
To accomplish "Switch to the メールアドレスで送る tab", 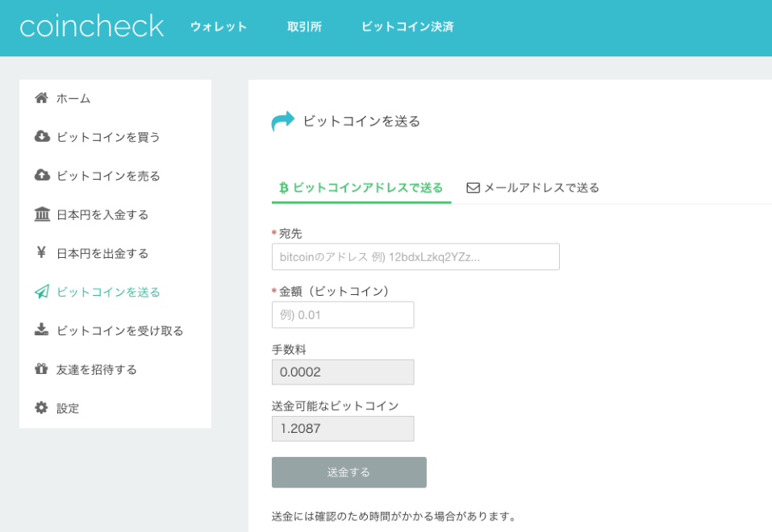I will click(532, 188).
